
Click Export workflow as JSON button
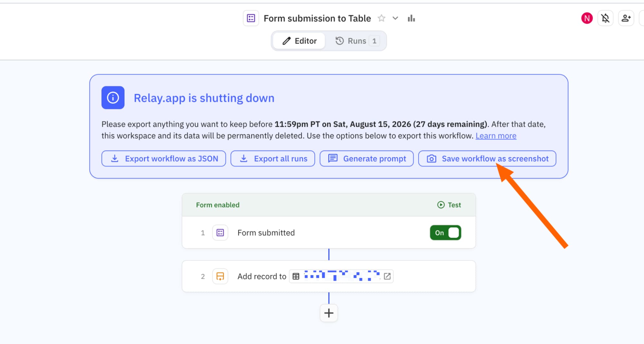click(164, 159)
